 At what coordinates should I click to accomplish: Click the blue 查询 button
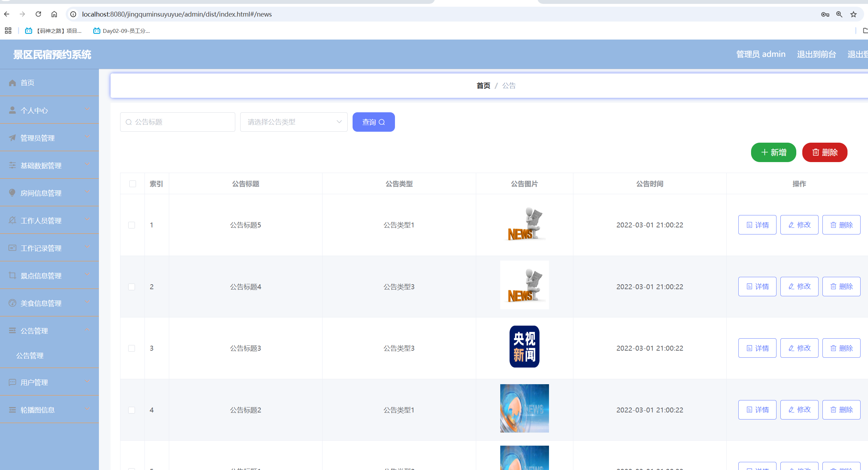click(374, 122)
